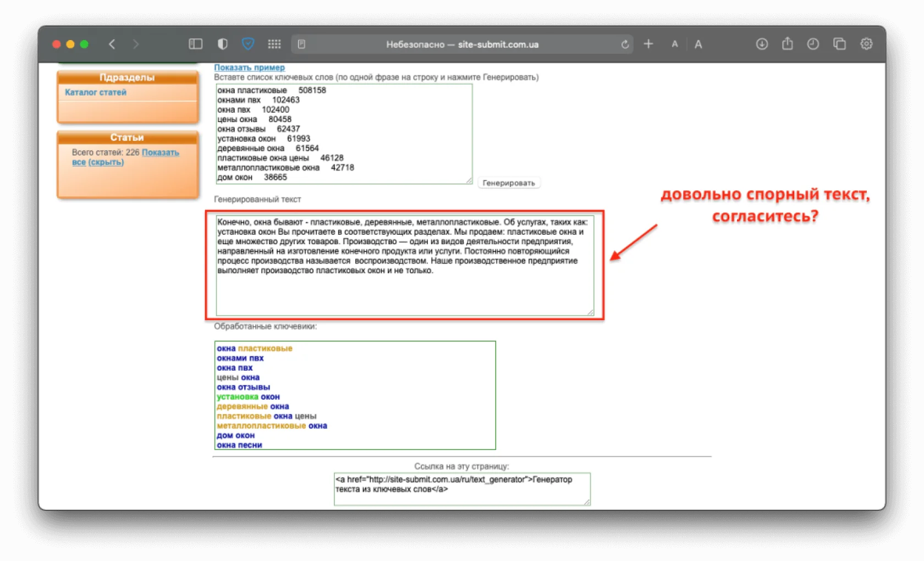The height and width of the screenshot is (561, 924).
Task: Click the 'Всего статей: 226' text
Action: (106, 152)
